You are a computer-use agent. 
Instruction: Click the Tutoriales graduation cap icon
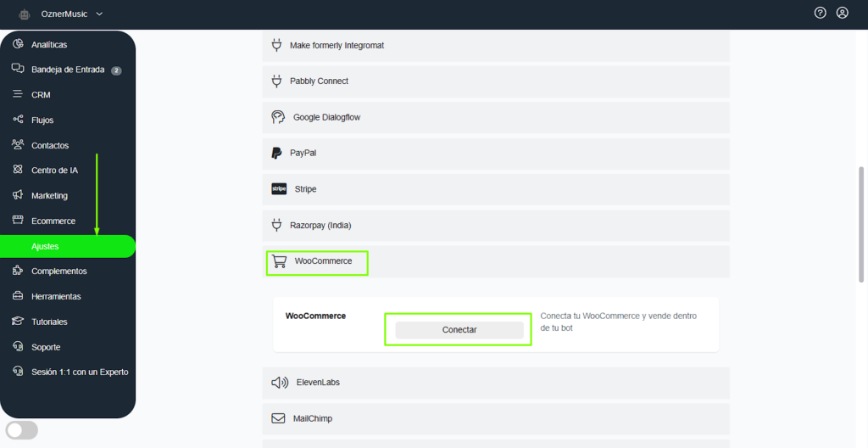pos(18,322)
